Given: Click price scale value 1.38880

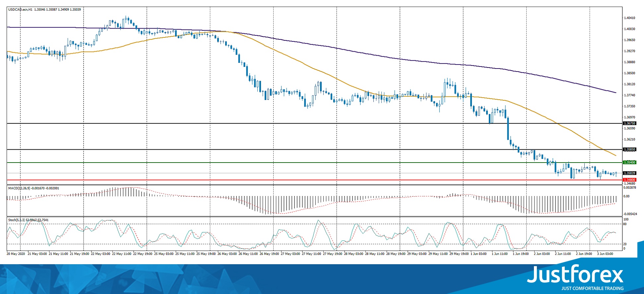Looking at the screenshot, I should (629, 62).
